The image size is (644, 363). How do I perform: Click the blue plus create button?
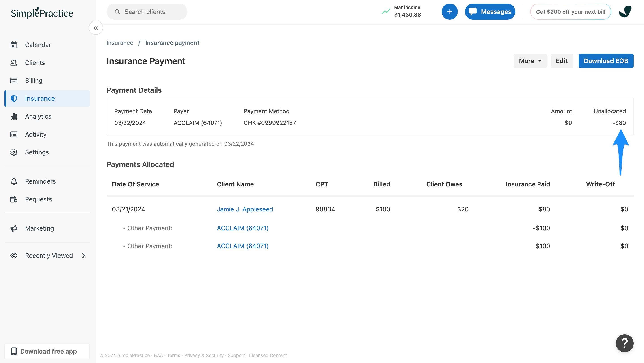point(450,11)
